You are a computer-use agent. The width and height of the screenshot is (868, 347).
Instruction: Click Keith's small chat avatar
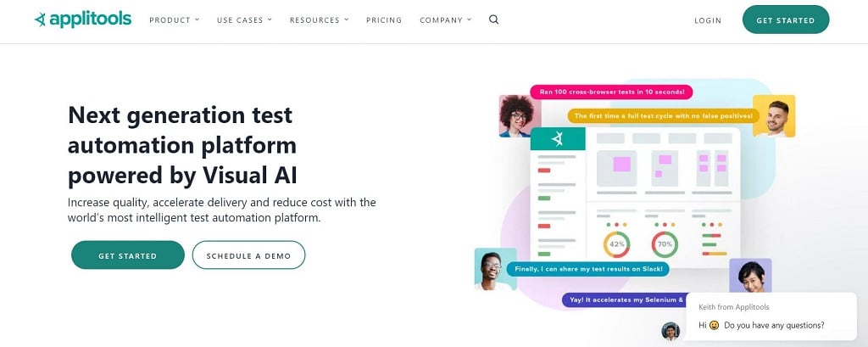click(x=670, y=331)
